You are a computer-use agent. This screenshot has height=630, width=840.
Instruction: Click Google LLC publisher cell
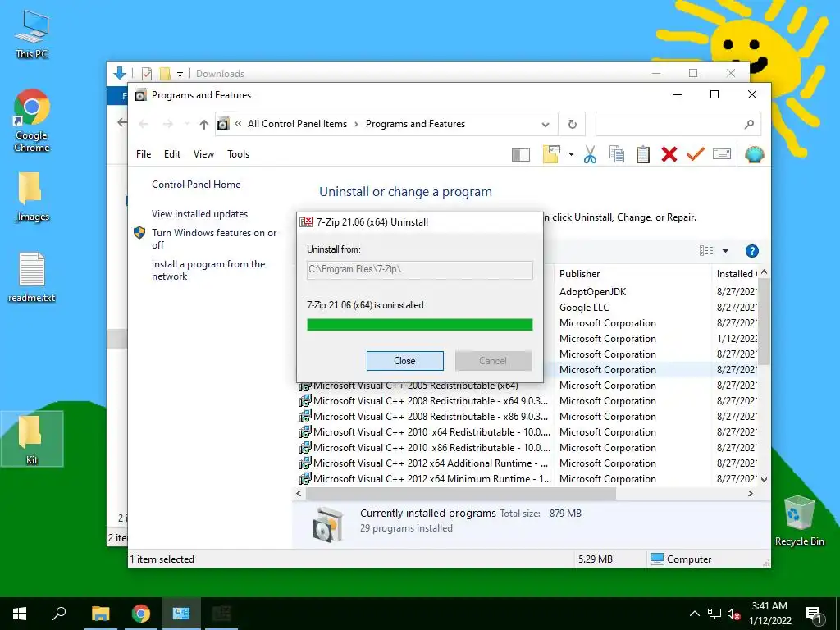(584, 308)
